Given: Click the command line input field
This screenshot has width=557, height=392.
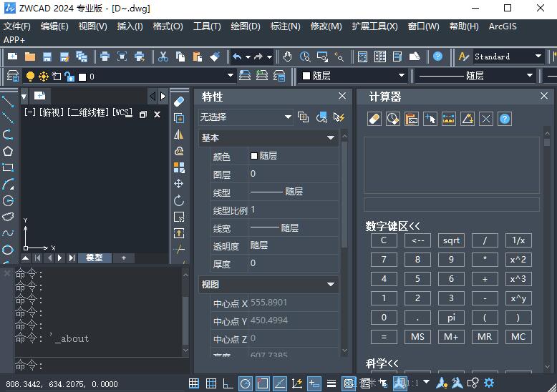Looking at the screenshot, I should [101, 365].
